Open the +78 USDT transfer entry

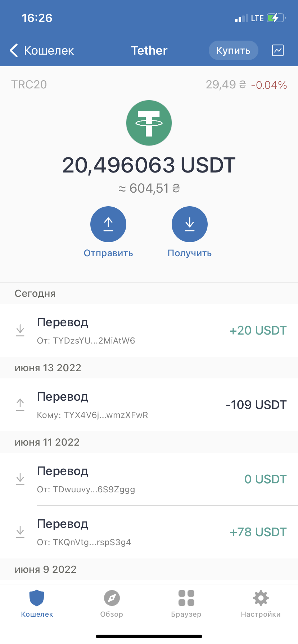click(x=149, y=532)
